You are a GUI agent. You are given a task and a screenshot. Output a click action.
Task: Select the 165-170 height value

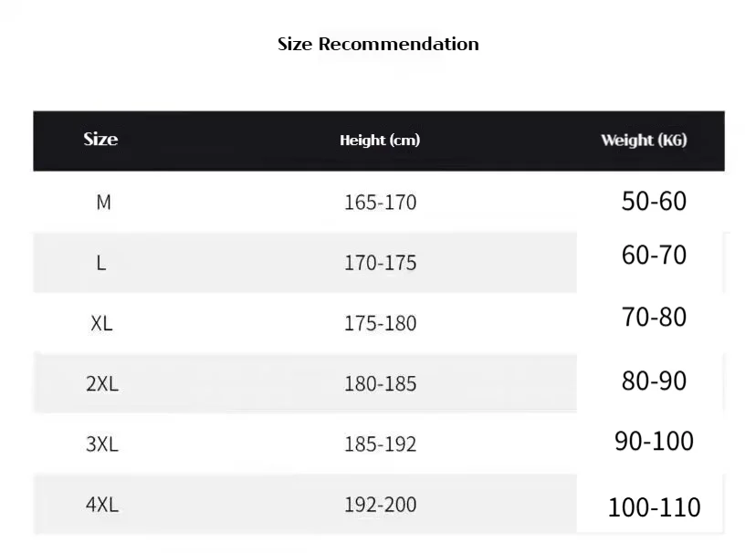(380, 203)
